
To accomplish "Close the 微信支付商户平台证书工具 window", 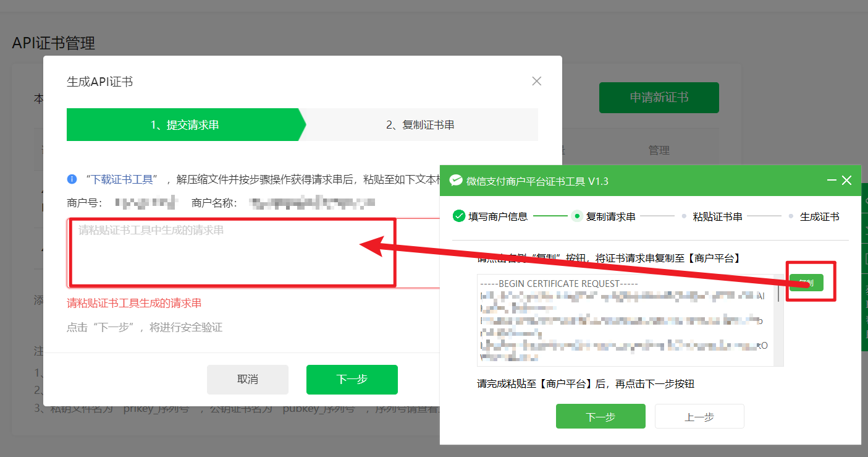I will point(847,181).
